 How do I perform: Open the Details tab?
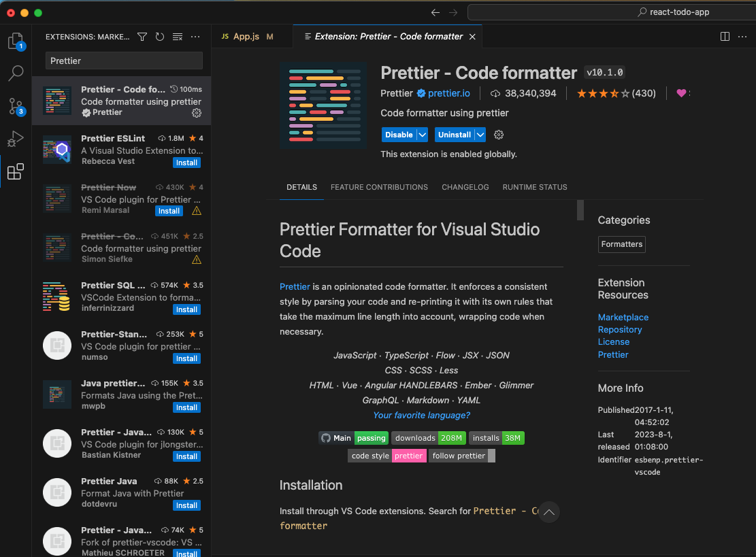[302, 187]
